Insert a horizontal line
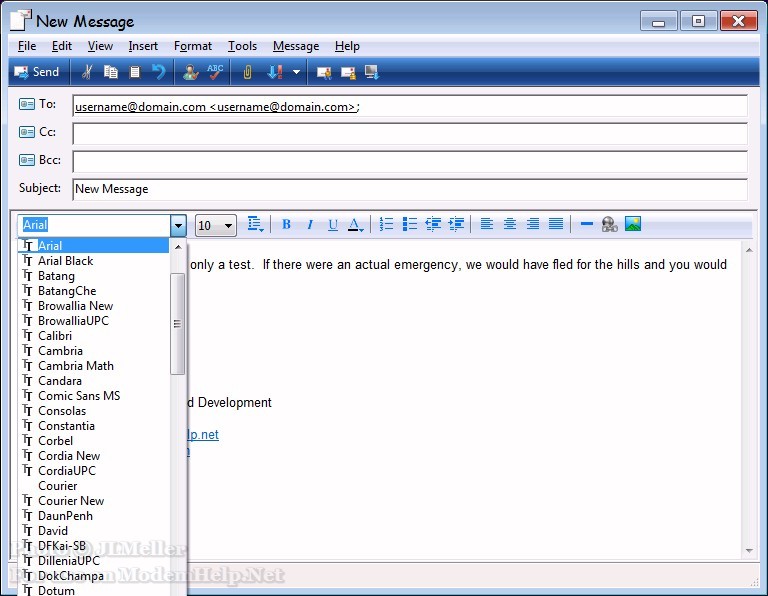Viewport: 768px width, 596px height. pos(587,224)
